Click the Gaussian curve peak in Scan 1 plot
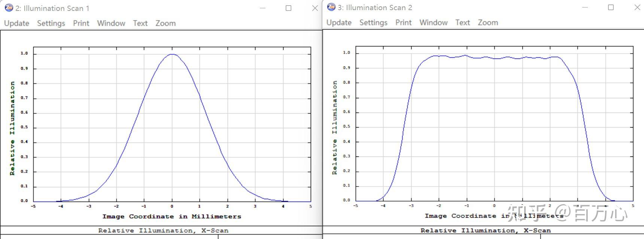This screenshot has width=644, height=239. (172, 54)
